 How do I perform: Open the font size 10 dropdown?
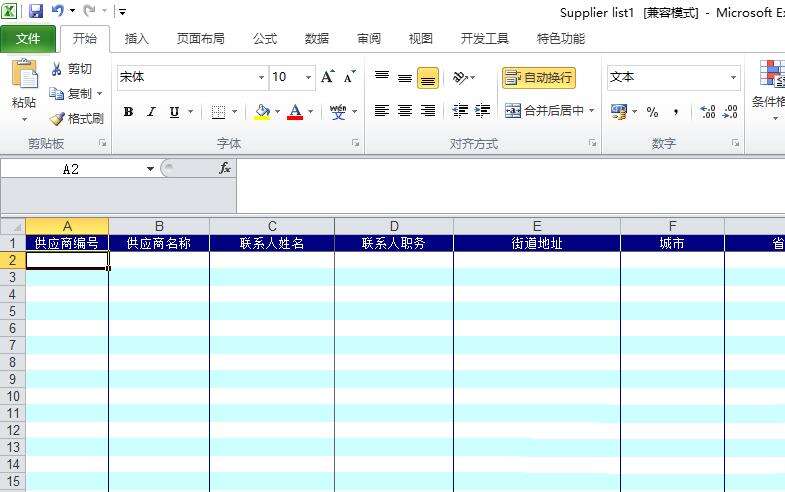(308, 78)
